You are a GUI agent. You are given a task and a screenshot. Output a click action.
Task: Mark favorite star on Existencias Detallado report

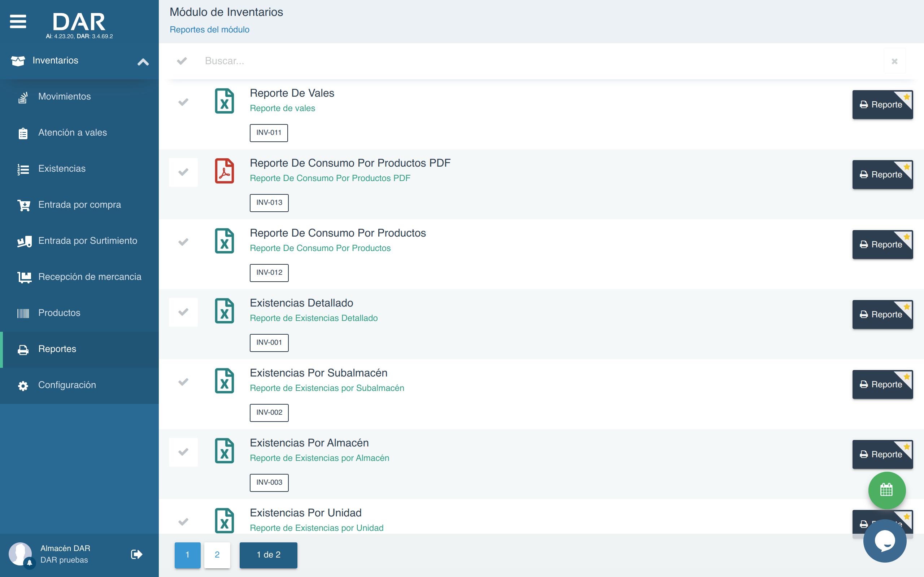[907, 307]
